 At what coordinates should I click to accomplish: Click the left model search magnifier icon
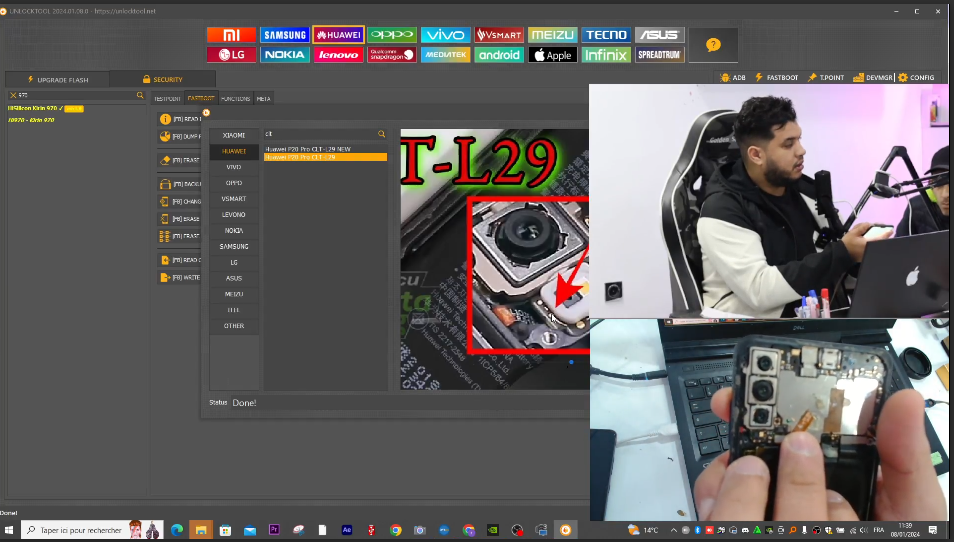tap(140, 96)
